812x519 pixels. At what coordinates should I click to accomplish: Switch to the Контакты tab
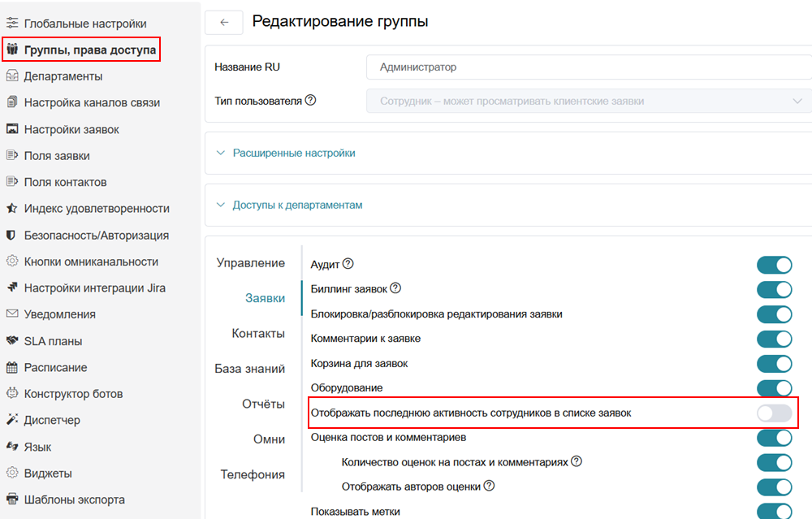258,333
